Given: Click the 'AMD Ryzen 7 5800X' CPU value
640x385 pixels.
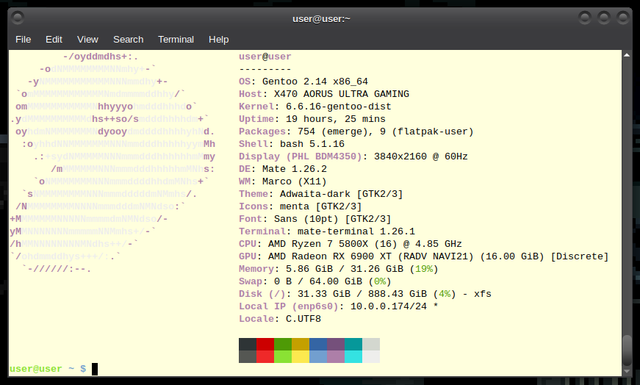Looking at the screenshot, I should pyautogui.click(x=318, y=244).
